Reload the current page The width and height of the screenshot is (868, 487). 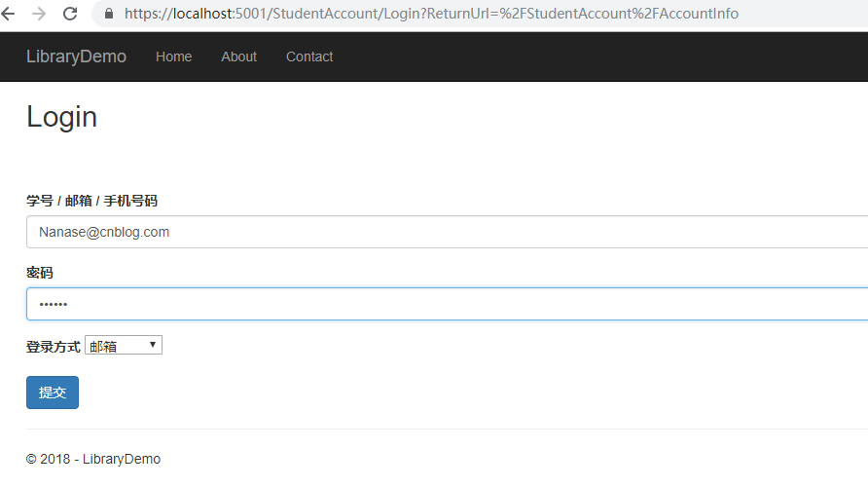pyautogui.click(x=70, y=14)
